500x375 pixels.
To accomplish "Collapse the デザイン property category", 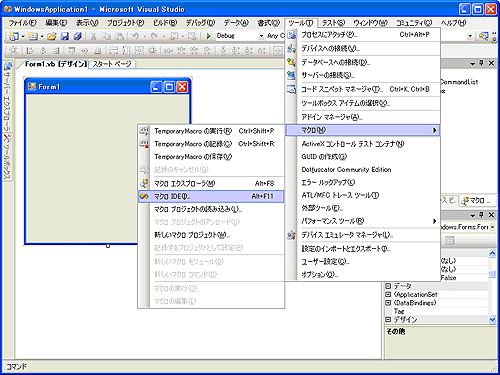I will point(388,319).
